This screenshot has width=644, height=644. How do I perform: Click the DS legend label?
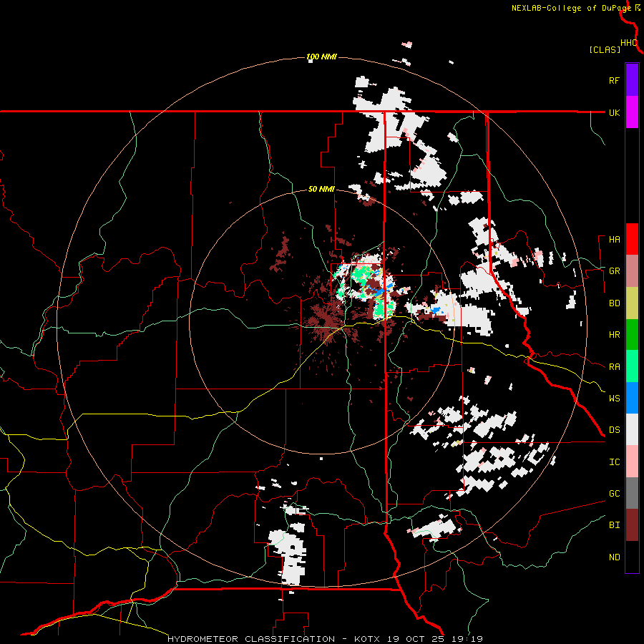point(614,430)
